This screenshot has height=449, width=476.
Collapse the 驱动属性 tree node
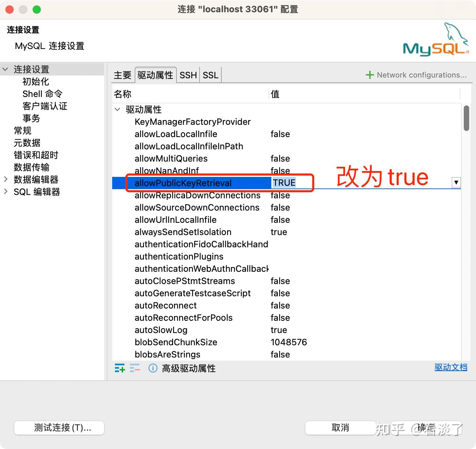117,110
